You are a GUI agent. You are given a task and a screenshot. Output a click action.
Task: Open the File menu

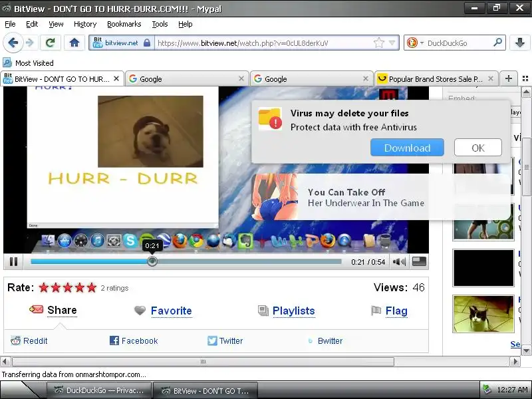10,24
